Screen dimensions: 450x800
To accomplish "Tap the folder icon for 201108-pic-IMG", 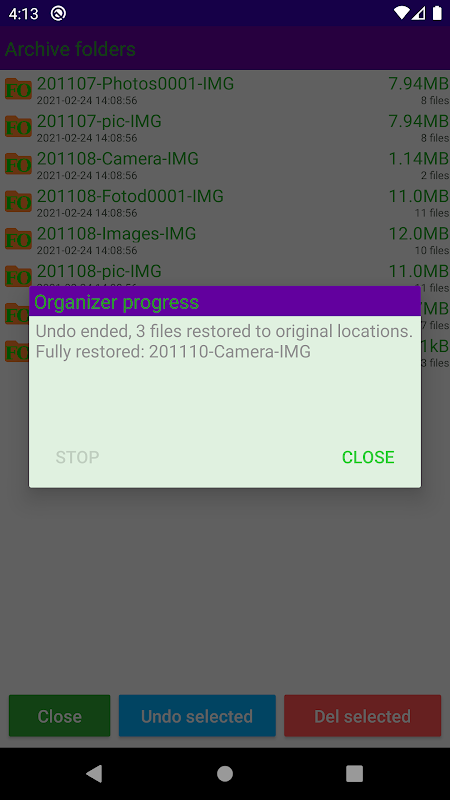I will 18,276.
